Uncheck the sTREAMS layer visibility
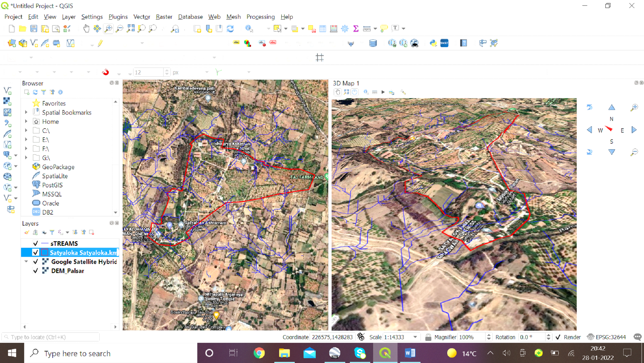Image resolution: width=644 pixels, height=363 pixels. (35, 243)
